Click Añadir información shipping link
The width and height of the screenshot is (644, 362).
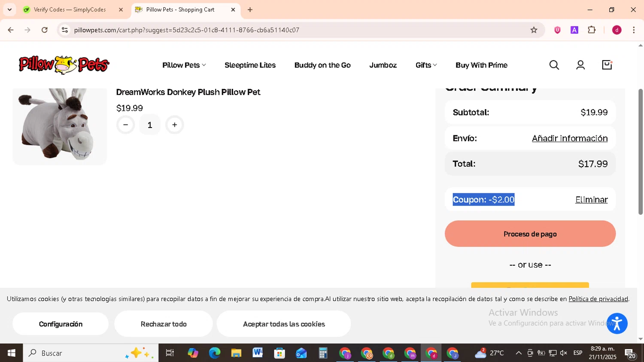570,138
